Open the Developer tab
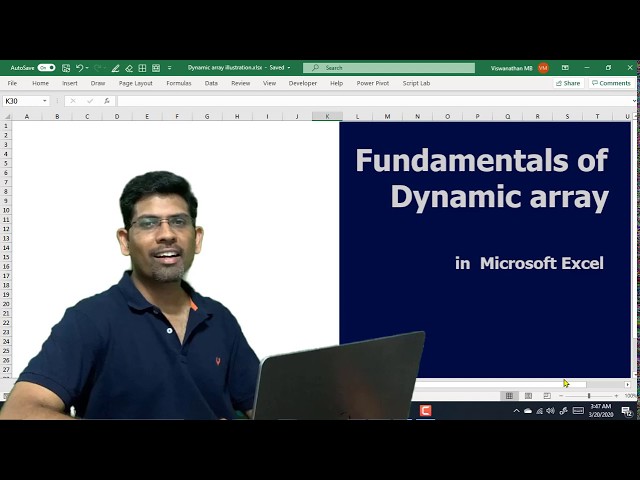 (303, 83)
